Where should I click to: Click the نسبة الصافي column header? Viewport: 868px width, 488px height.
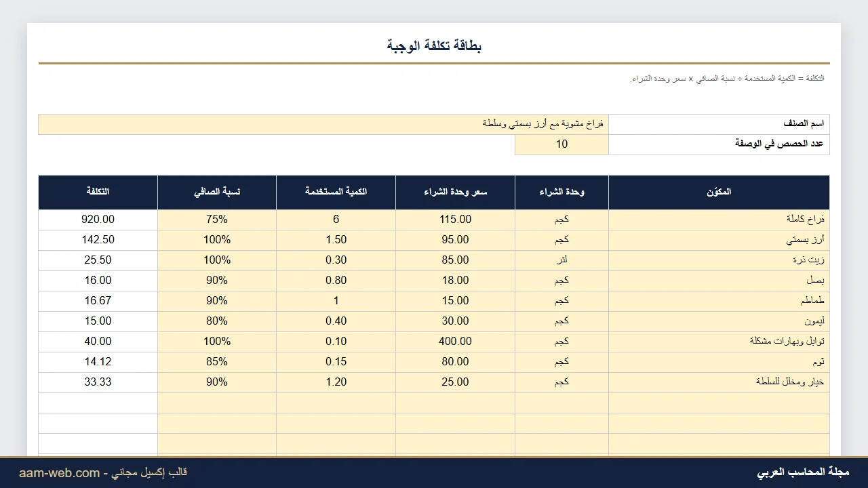pos(217,192)
